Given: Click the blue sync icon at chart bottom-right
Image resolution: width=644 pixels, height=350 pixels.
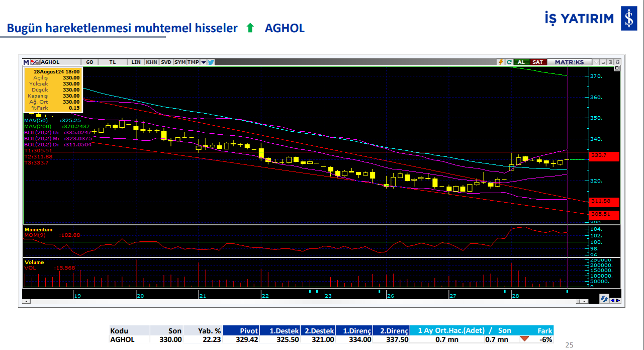Looking at the screenshot, I should point(604,299).
